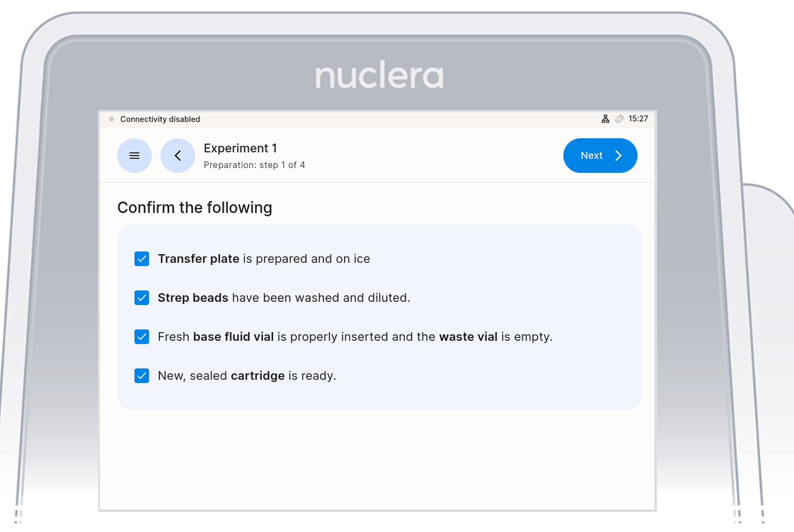Click the Connectivity disabled status text
The image size is (794, 532).
click(x=160, y=119)
